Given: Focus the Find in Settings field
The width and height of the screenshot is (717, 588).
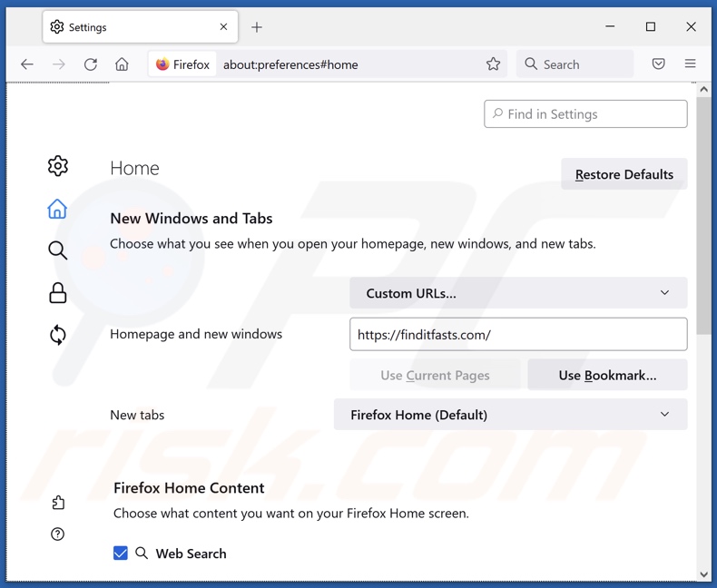Looking at the screenshot, I should click(x=585, y=113).
